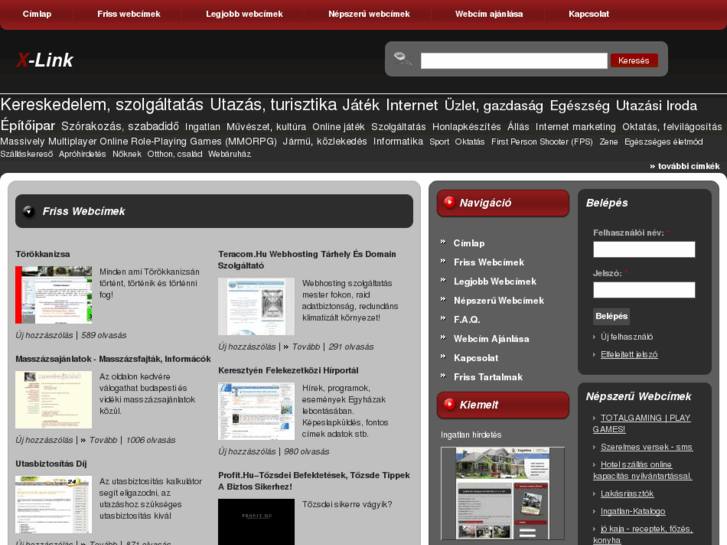This screenshot has height=545, width=727.
Task: Click the red icon next to Kiemelt
Action: pyautogui.click(x=449, y=404)
